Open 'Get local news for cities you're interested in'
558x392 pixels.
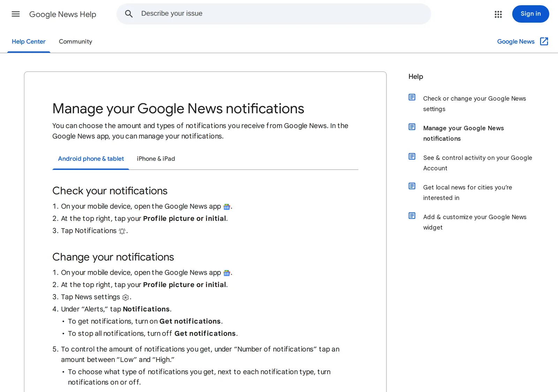point(467,193)
